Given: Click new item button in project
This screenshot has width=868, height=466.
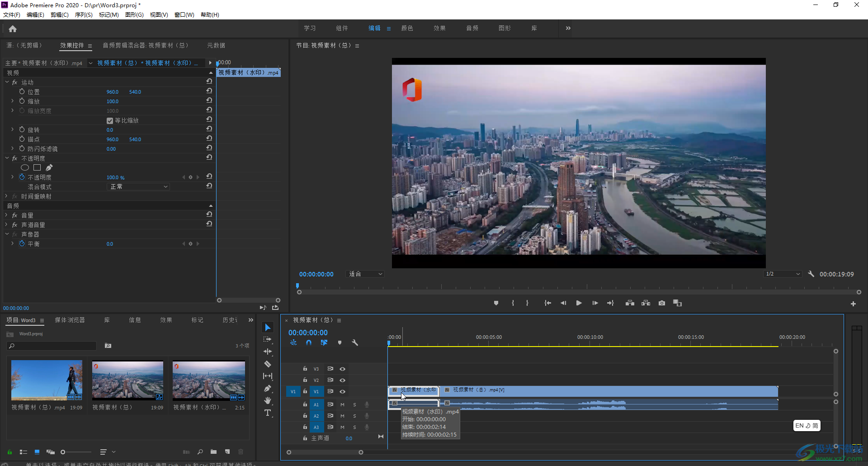Looking at the screenshot, I should point(227,452).
